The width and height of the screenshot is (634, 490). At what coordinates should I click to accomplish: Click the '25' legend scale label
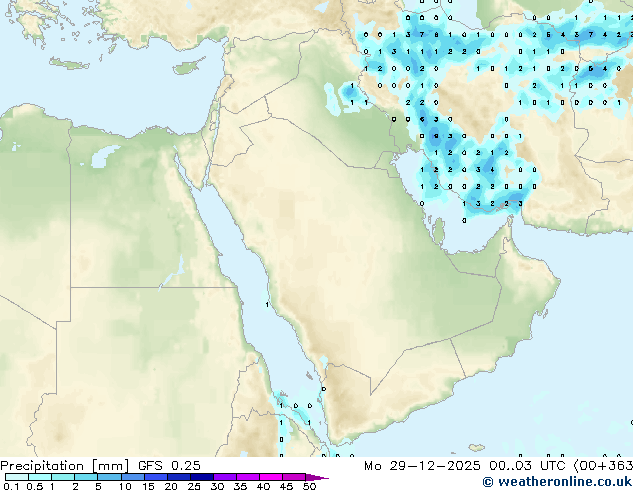(x=194, y=486)
